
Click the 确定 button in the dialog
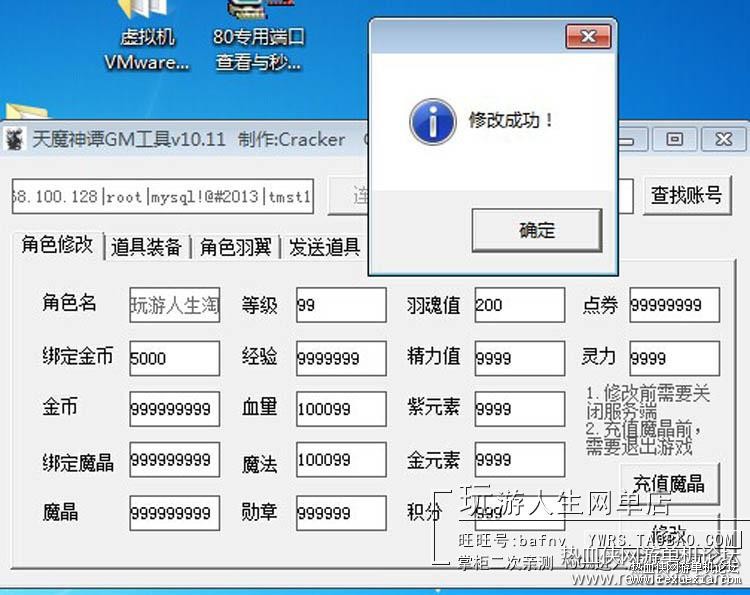(x=537, y=230)
